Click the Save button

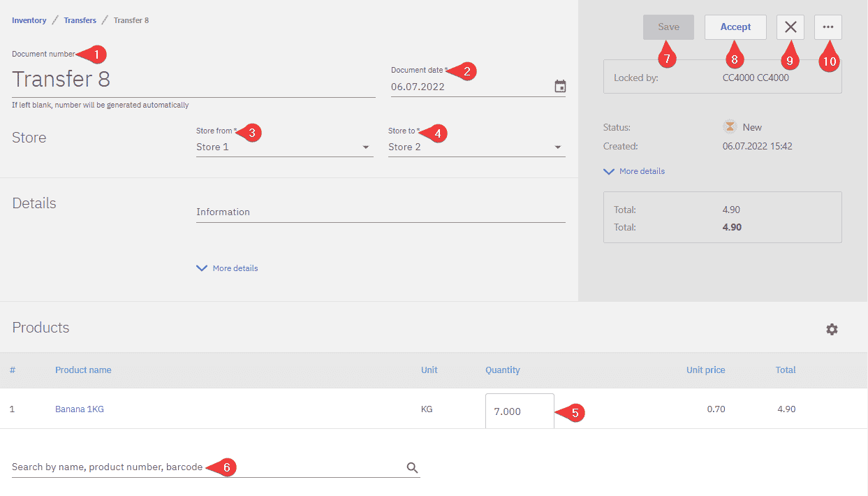pos(668,27)
